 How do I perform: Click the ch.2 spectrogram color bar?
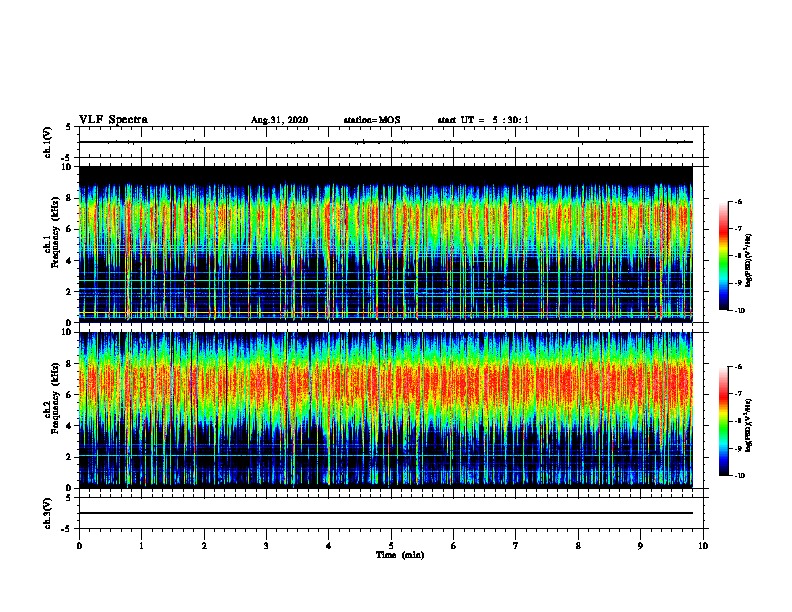(724, 421)
